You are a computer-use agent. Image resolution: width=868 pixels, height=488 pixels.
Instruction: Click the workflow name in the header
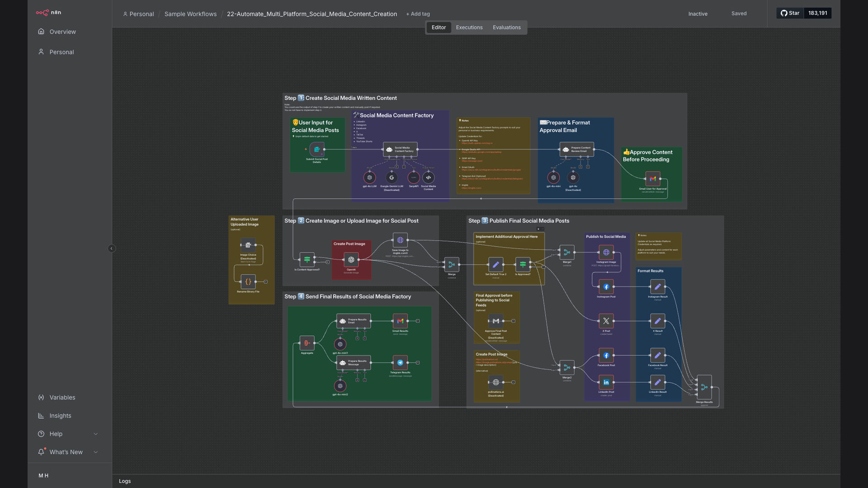312,14
